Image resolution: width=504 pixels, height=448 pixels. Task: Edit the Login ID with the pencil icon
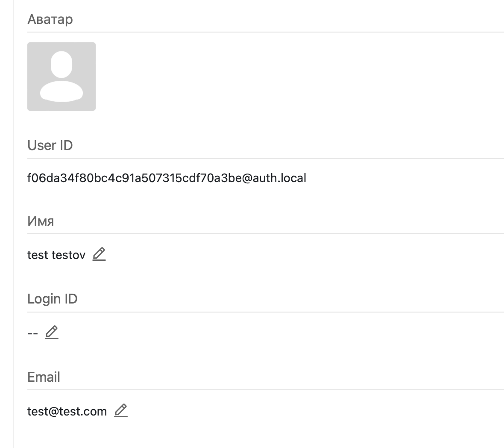52,332
